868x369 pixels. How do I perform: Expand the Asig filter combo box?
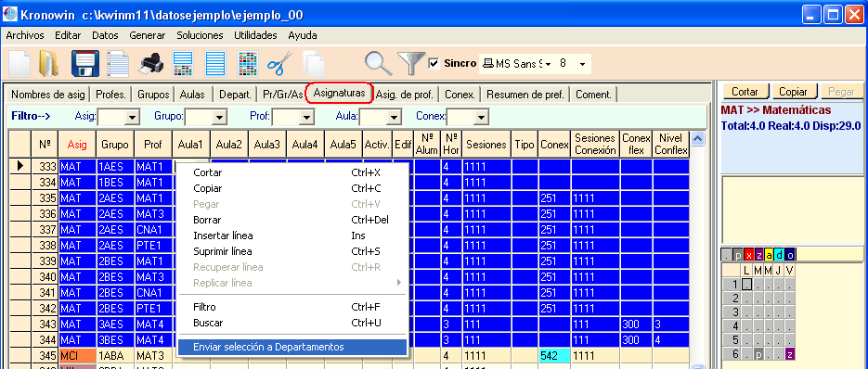point(133,117)
